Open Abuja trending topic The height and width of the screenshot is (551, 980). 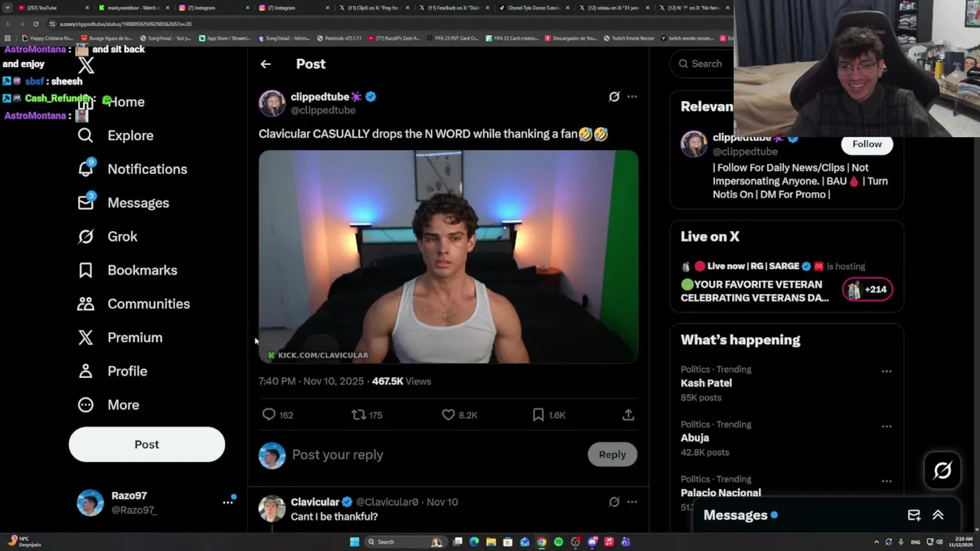pyautogui.click(x=694, y=438)
